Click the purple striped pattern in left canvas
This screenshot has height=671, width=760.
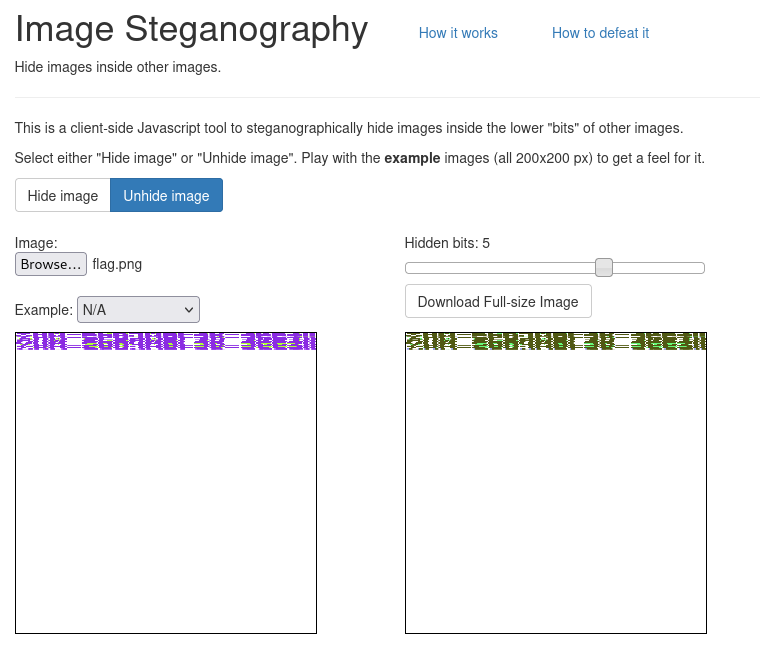(166, 341)
